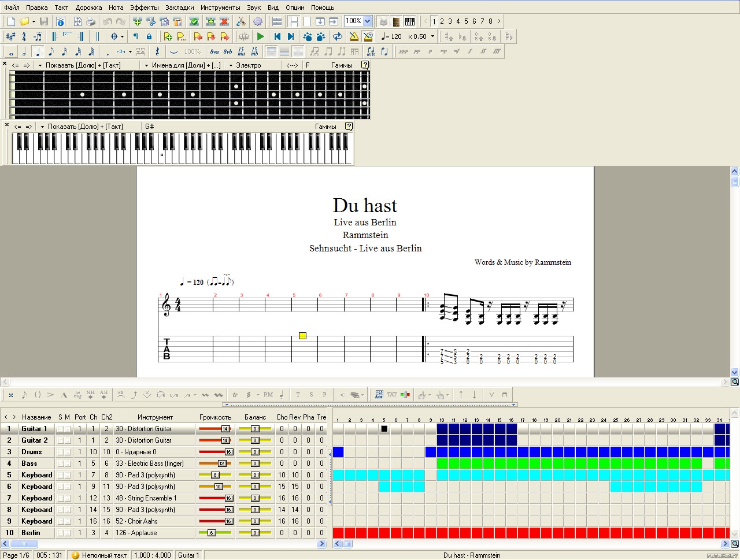Jump to the first bar
The image size is (740, 560).
[x=277, y=36]
